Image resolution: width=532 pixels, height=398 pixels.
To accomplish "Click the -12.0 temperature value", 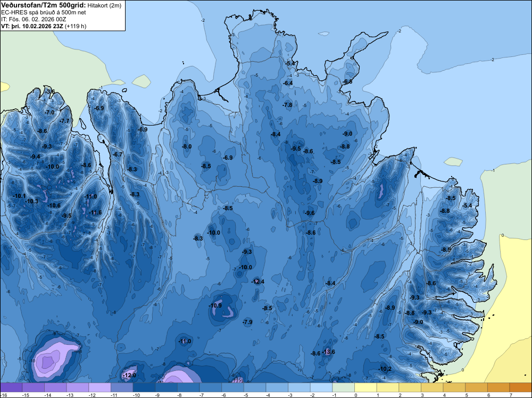I will 130,375.
